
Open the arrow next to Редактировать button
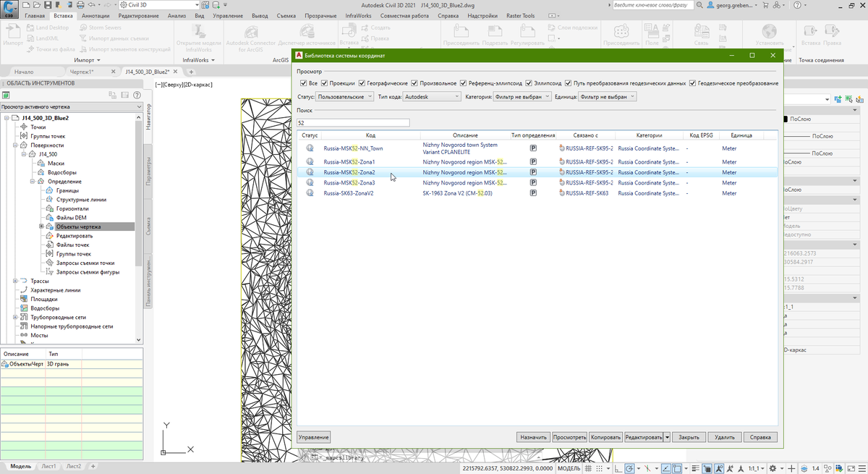[667, 437]
